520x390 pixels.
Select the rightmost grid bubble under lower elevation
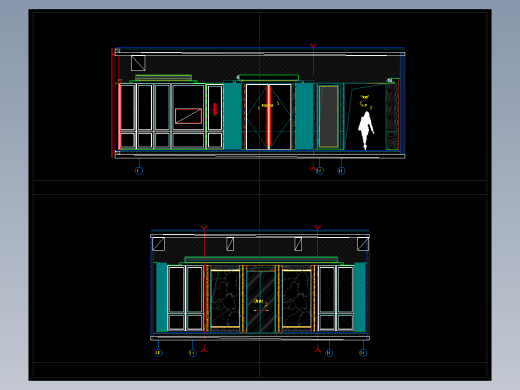point(363,352)
